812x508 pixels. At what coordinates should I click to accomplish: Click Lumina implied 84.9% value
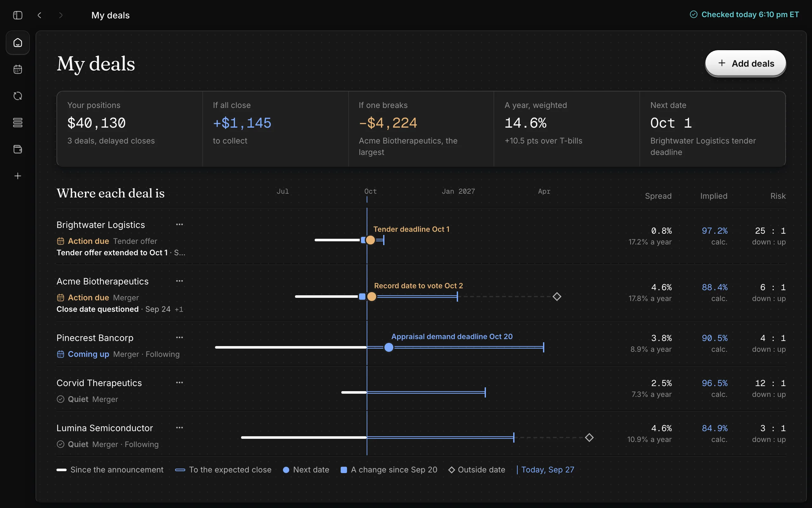click(x=715, y=428)
